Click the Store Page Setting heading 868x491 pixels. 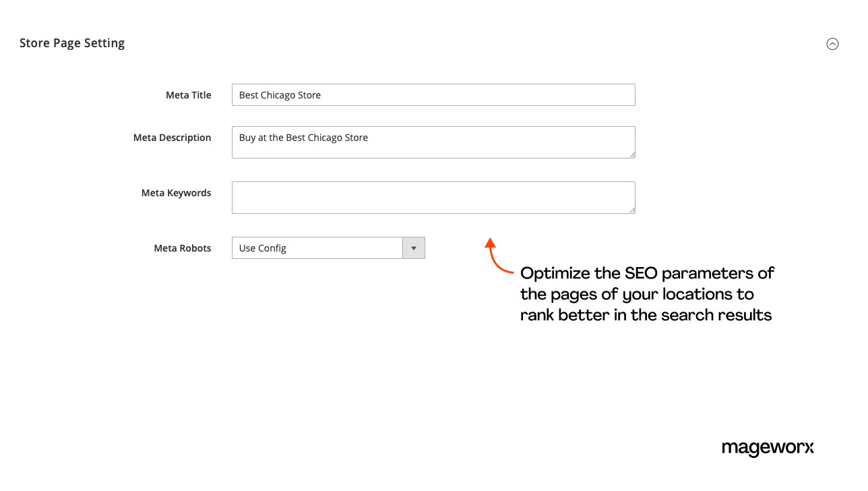coord(72,43)
